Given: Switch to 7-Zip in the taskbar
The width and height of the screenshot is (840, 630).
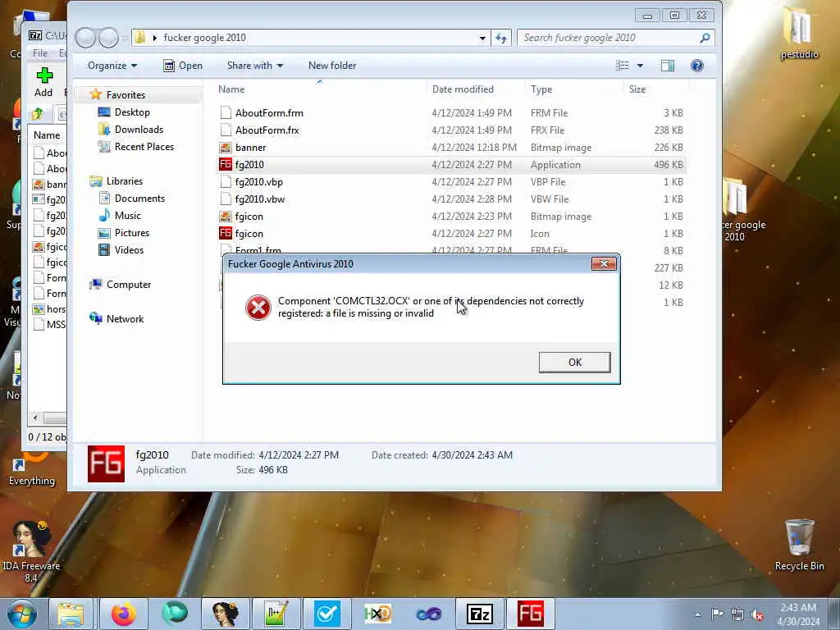Looking at the screenshot, I should coord(479,614).
